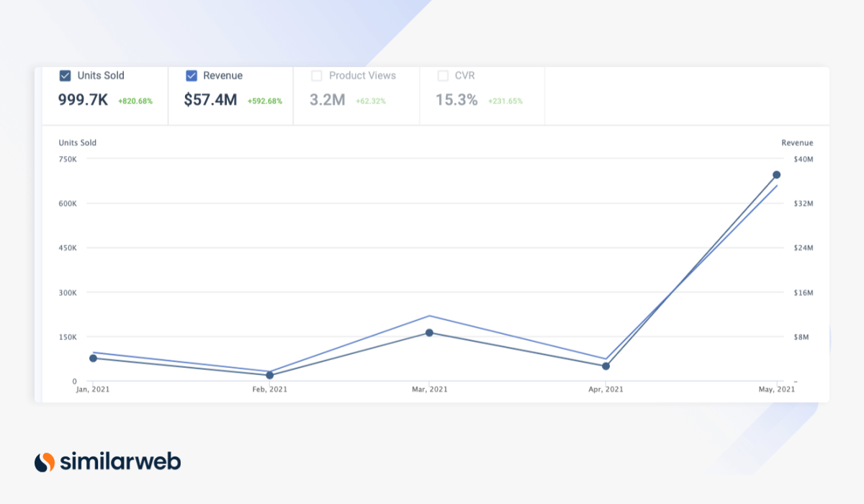Click the Revenue axis title on the right

pyautogui.click(x=797, y=143)
